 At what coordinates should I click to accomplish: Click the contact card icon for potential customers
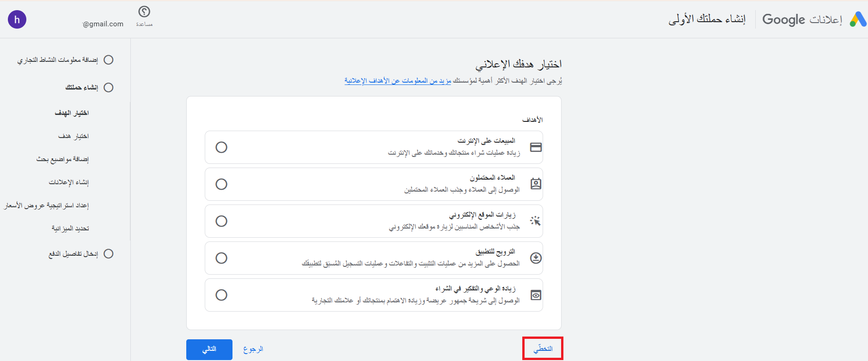coord(536,184)
